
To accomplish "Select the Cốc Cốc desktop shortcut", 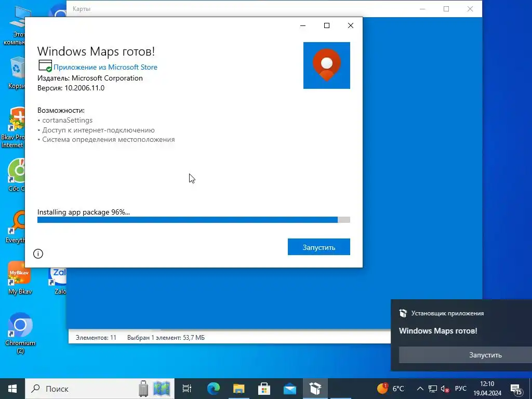I will click(16, 175).
